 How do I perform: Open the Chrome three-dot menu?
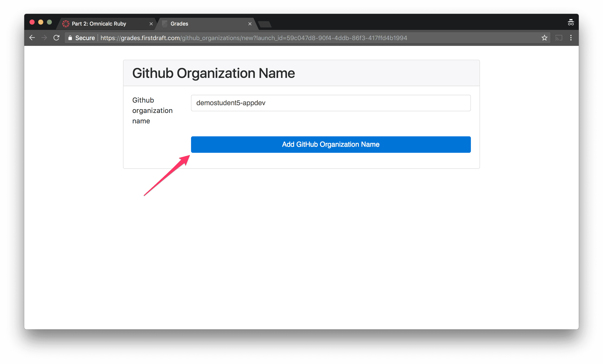tap(571, 38)
